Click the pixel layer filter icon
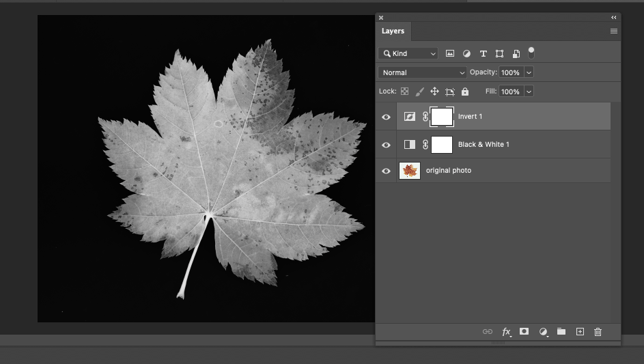Viewport: 644px width, 364px height. pyautogui.click(x=450, y=53)
